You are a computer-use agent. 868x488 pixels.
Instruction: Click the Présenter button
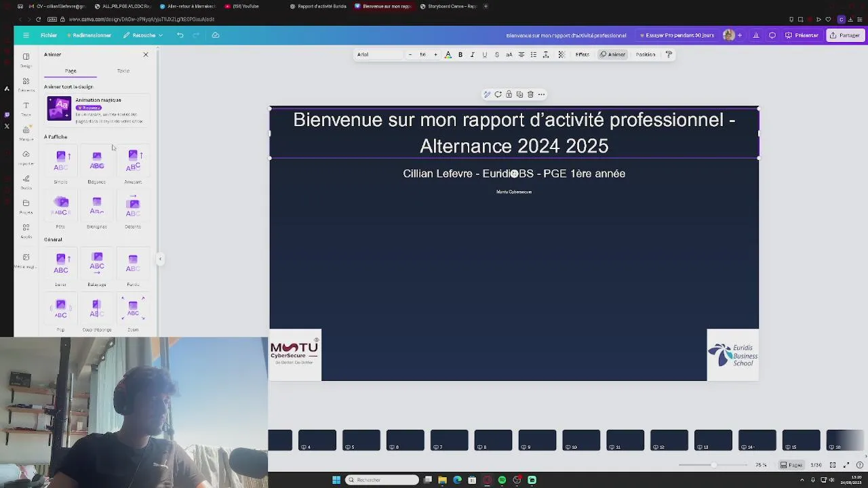click(x=802, y=35)
